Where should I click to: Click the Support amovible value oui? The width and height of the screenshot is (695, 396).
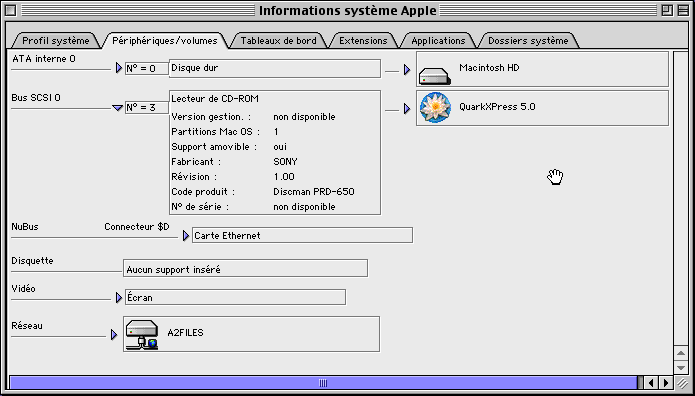coord(280,147)
